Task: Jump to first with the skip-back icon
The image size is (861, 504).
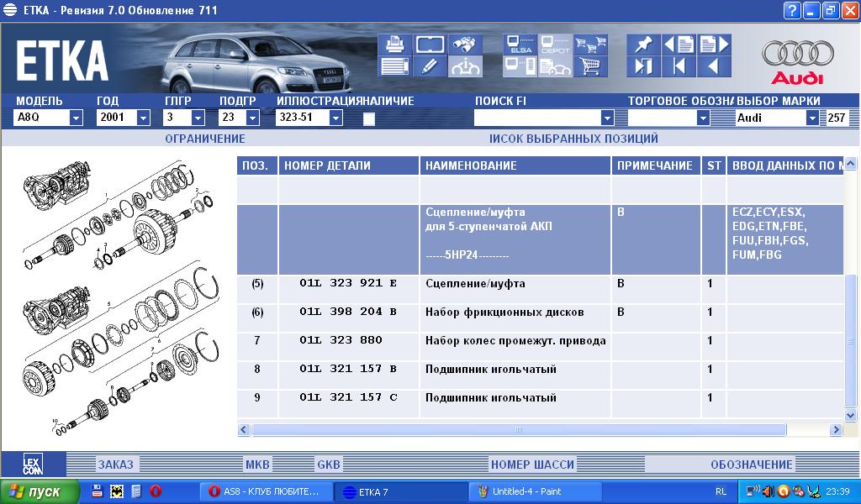Action: click(x=679, y=66)
